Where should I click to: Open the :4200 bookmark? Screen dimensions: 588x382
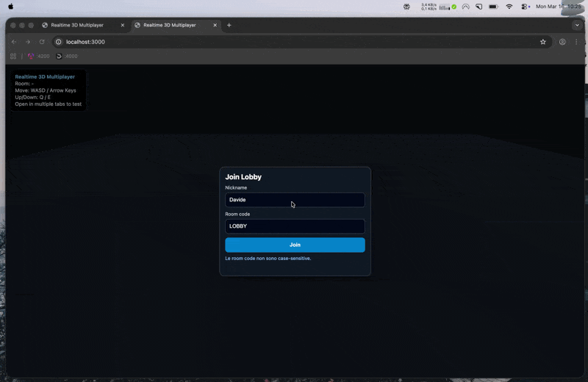coord(38,56)
